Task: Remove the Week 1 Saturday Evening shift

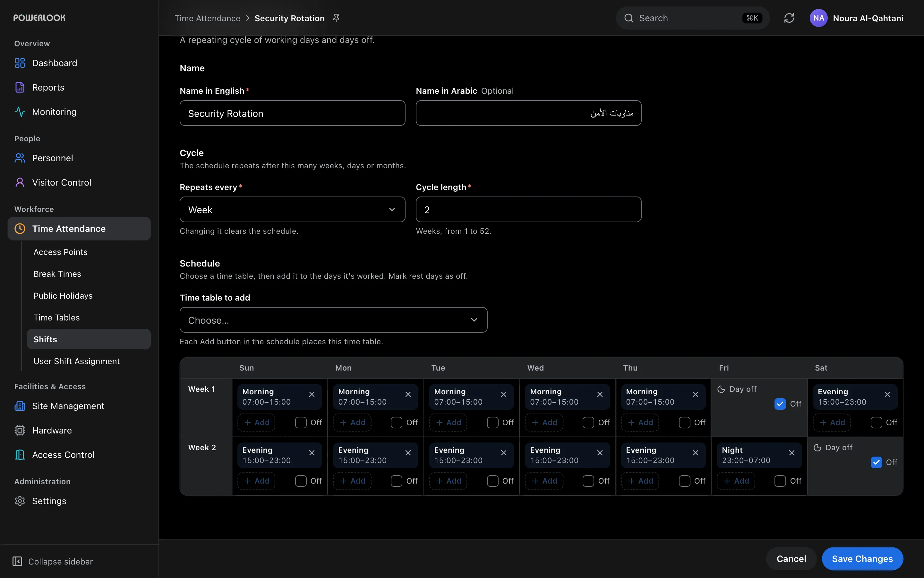Action: click(887, 395)
